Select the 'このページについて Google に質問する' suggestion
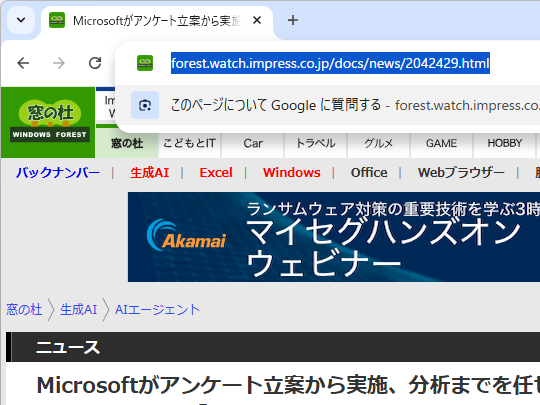Image resolution: width=540 pixels, height=405 pixels. click(328, 105)
